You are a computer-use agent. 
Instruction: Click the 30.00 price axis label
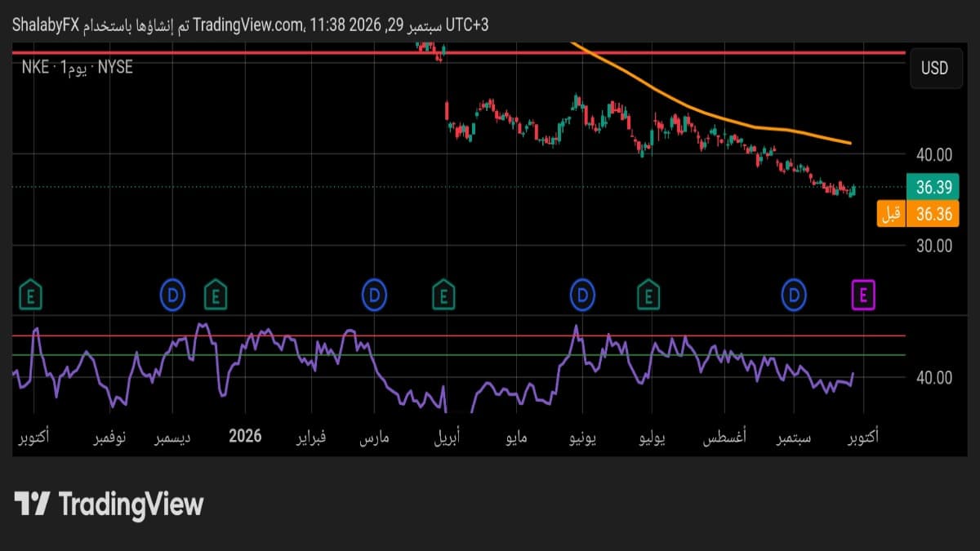click(933, 245)
